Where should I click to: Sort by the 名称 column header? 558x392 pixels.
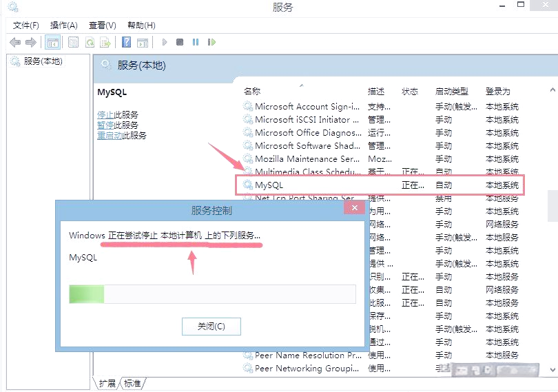coord(252,91)
